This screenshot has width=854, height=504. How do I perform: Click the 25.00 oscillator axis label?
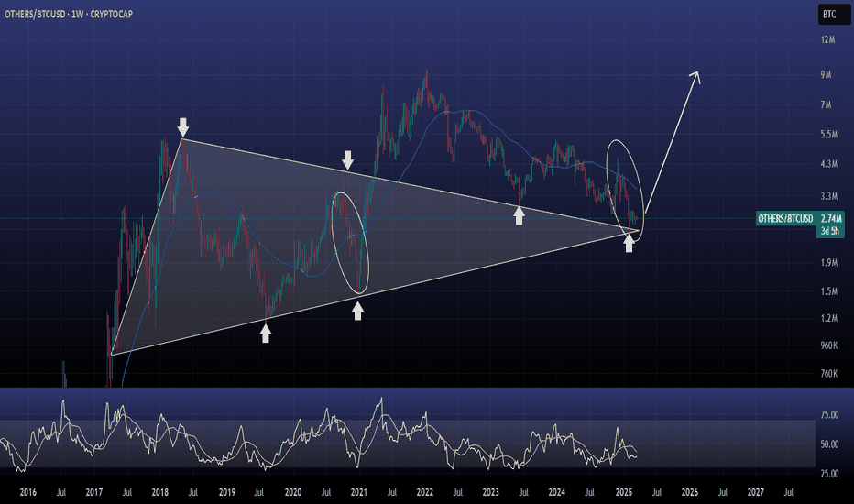pyautogui.click(x=829, y=474)
